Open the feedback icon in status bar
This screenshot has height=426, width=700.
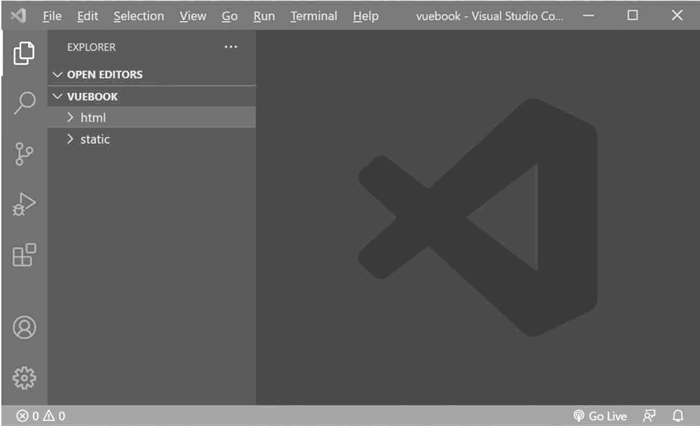coord(649,416)
